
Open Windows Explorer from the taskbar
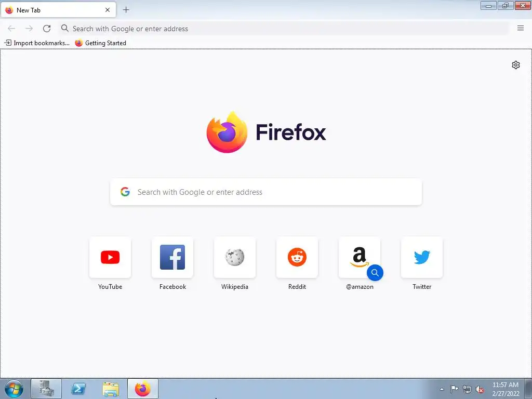[x=111, y=389]
